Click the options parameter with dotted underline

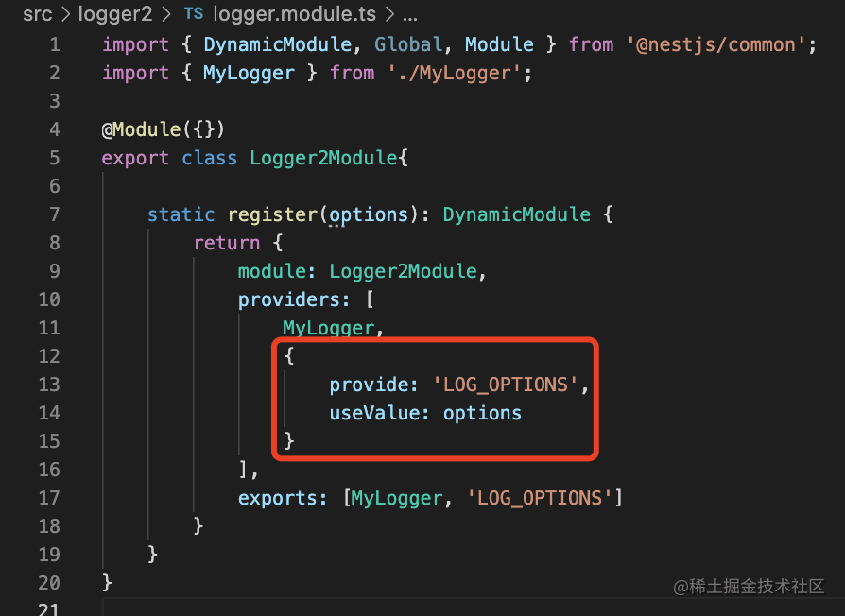pyautogui.click(x=370, y=214)
